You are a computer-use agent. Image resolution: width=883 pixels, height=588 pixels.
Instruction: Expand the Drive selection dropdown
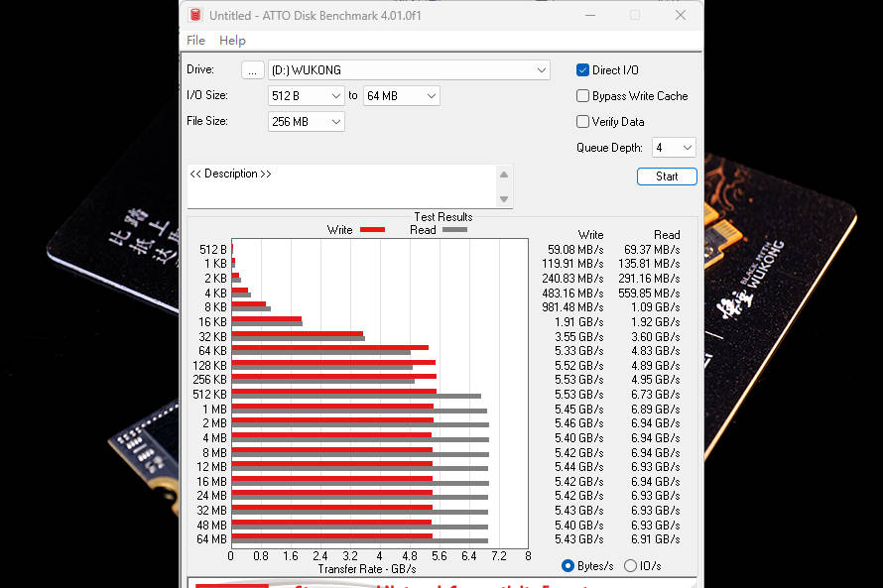[x=541, y=70]
